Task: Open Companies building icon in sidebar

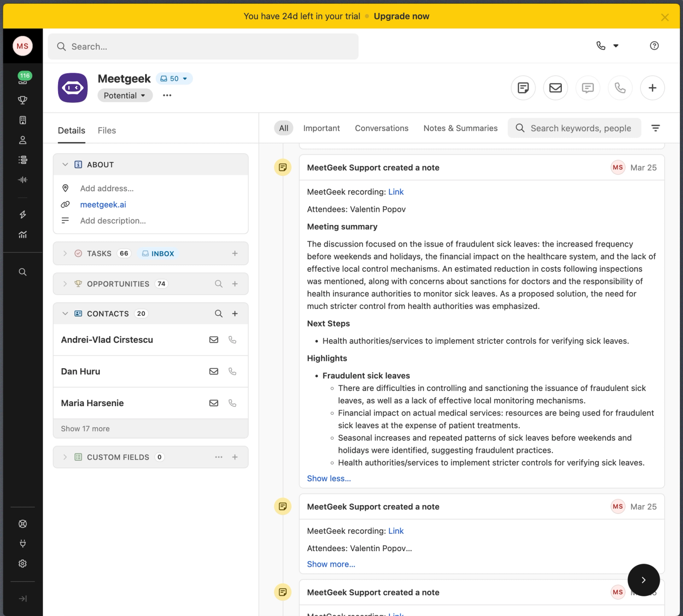Action: (23, 120)
